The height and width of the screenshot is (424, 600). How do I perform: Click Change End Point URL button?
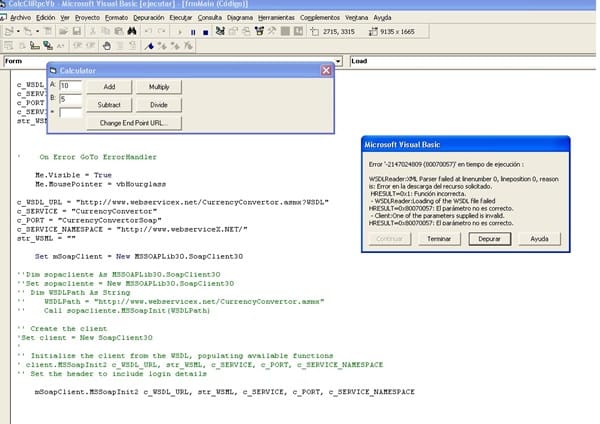click(133, 122)
